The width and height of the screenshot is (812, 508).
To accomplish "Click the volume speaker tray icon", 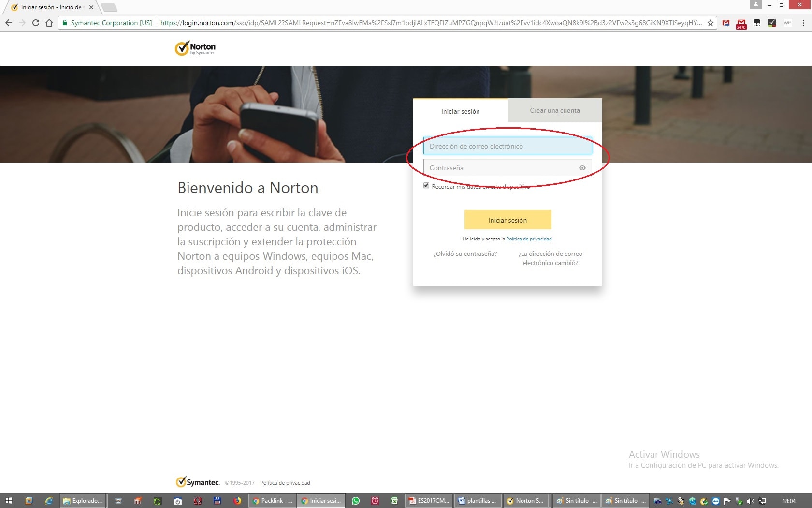I will (750, 501).
